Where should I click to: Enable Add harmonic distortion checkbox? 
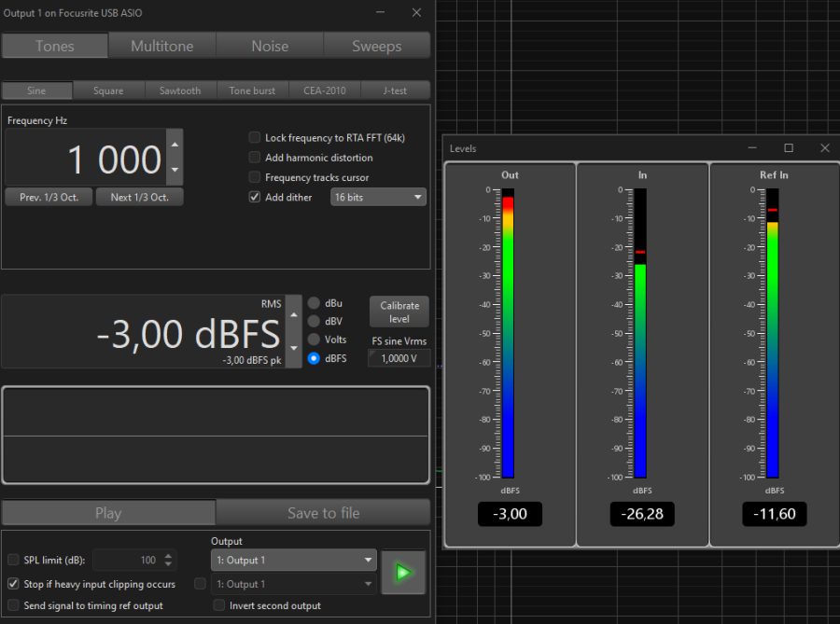pyautogui.click(x=255, y=158)
